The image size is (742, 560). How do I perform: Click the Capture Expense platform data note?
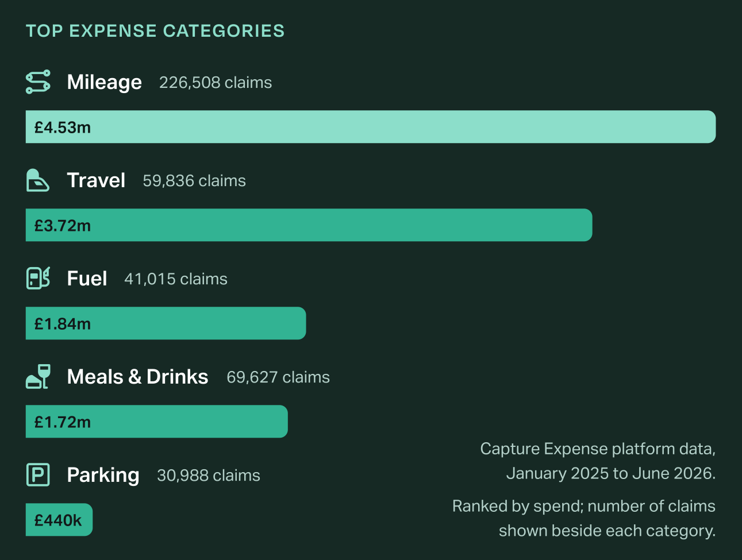[598, 449]
